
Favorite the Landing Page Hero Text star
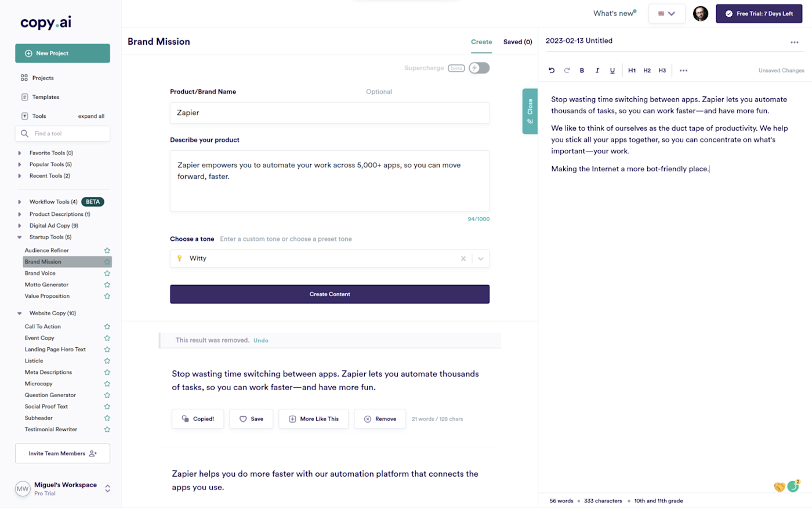(x=107, y=350)
